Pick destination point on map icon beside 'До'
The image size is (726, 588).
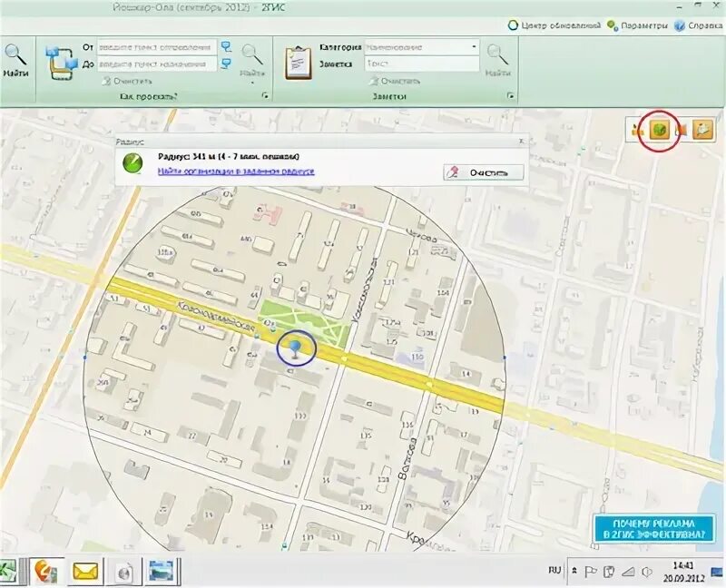pyautogui.click(x=226, y=64)
